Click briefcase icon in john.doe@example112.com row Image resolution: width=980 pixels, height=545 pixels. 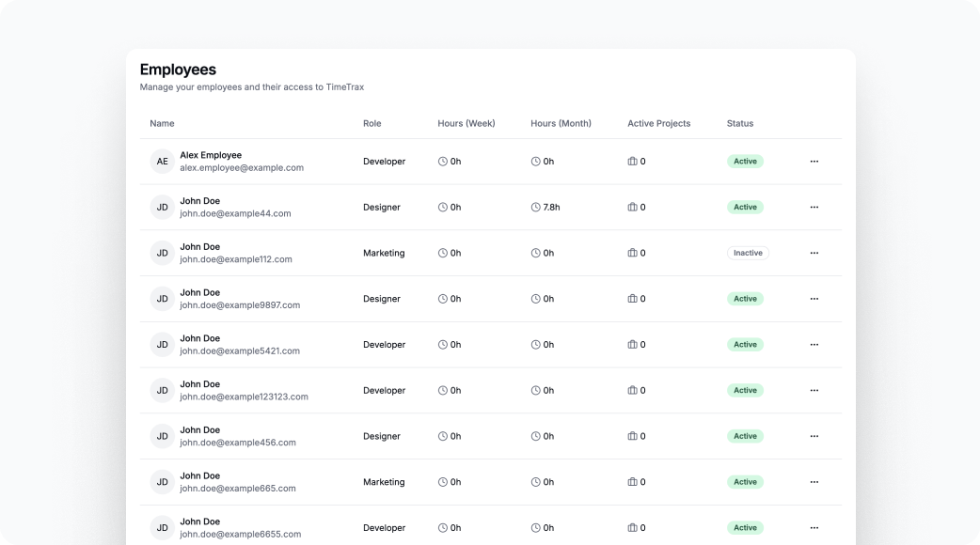click(x=633, y=253)
